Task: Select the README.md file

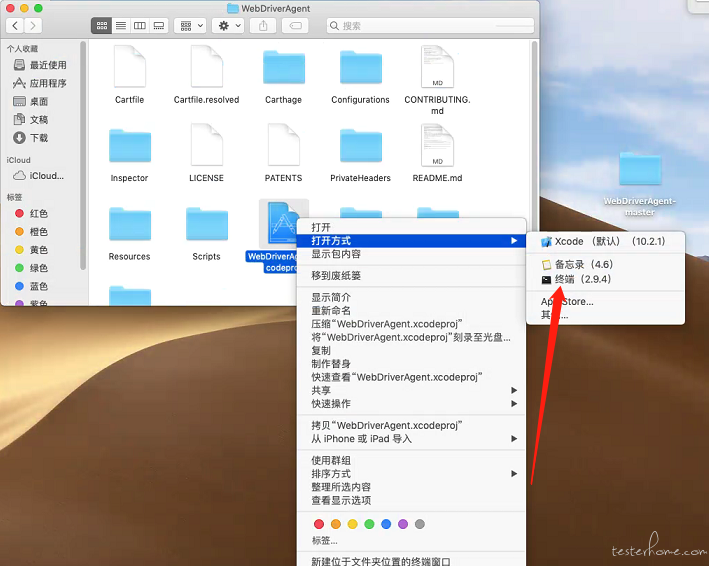Action: click(437, 145)
